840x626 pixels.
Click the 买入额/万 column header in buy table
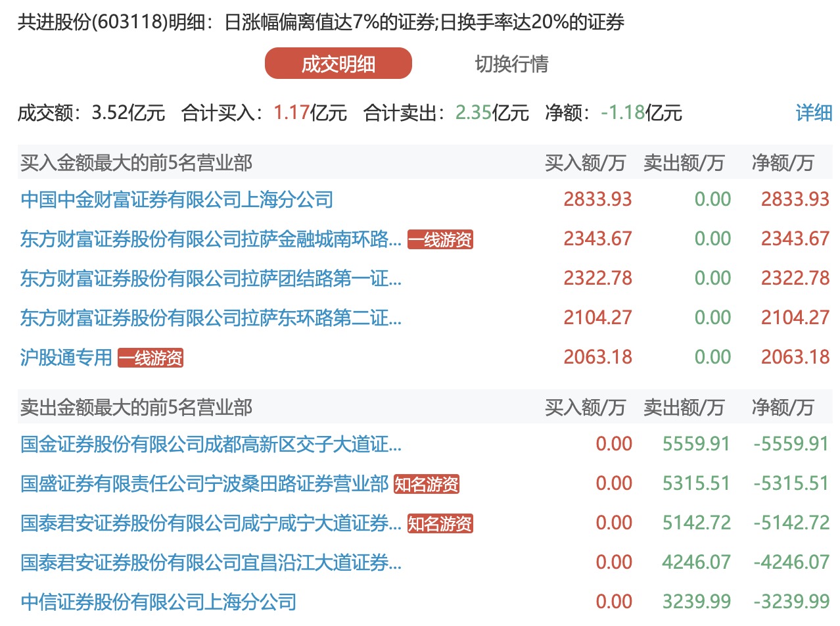tap(585, 163)
